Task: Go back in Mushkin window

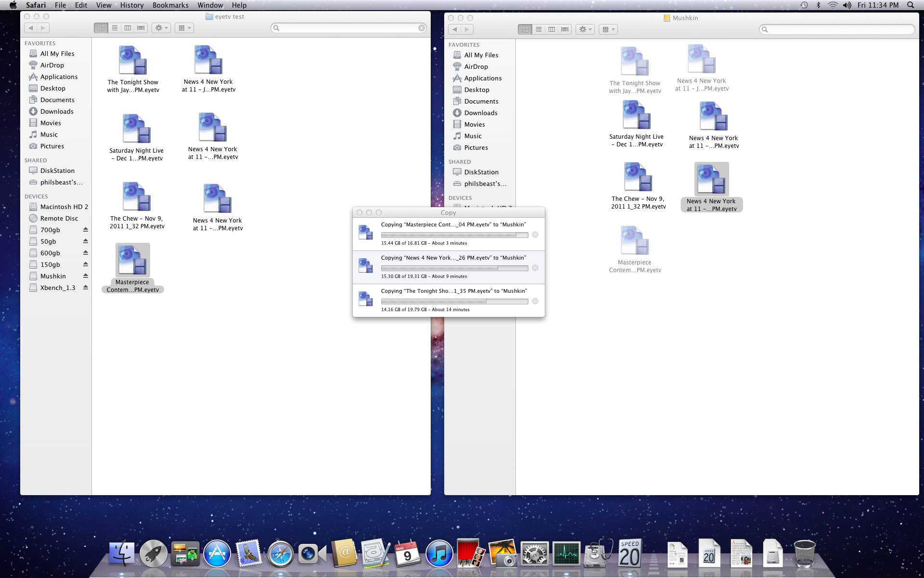Action: (454, 29)
